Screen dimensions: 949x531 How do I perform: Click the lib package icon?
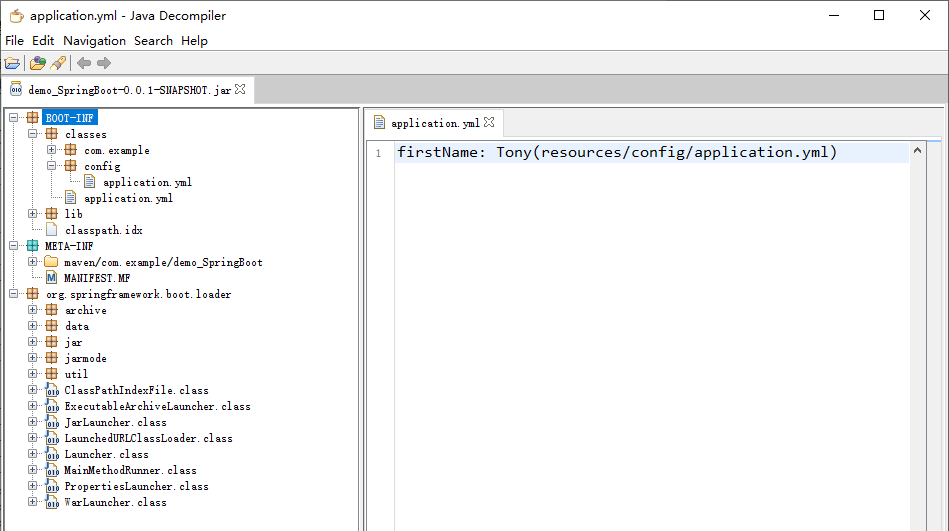tap(52, 214)
